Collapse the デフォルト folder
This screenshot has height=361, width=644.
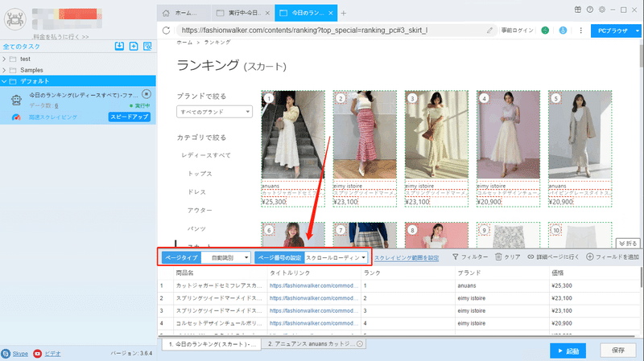pos(4,81)
